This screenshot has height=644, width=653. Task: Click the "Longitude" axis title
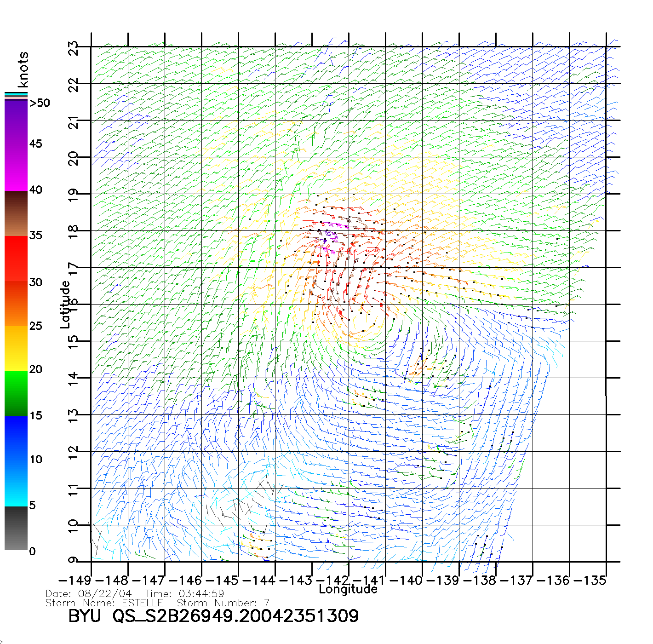[x=348, y=589]
